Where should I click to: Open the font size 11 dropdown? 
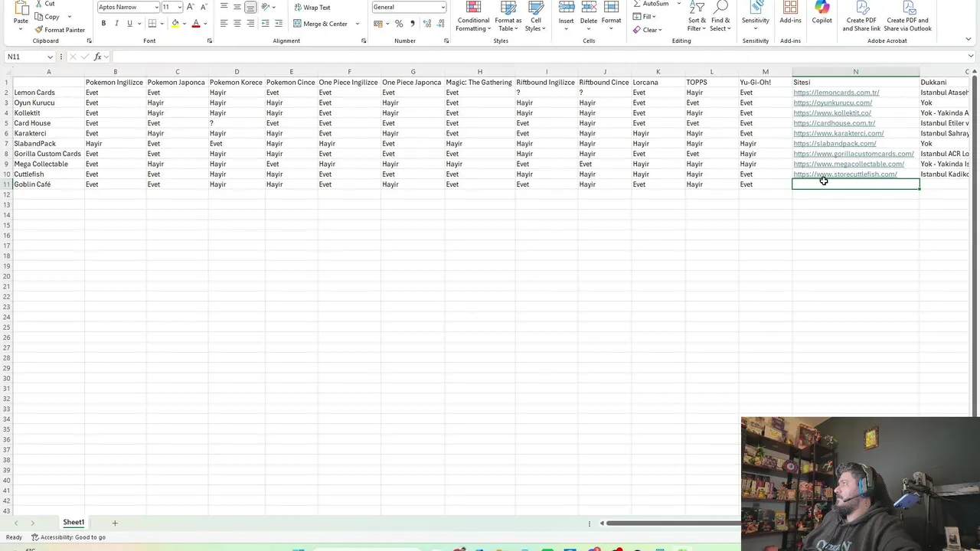point(180,7)
